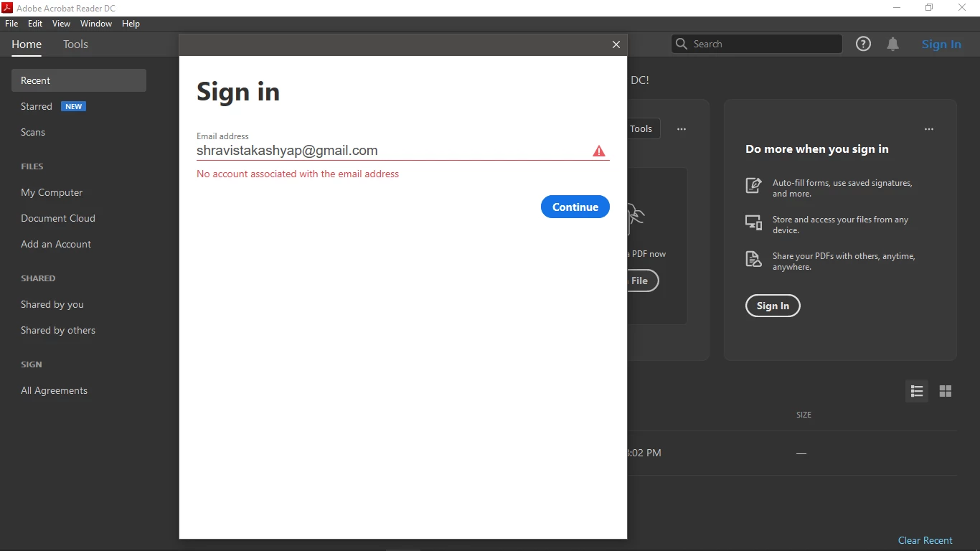Open Shared by you
The height and width of the screenshot is (551, 980).
coord(52,304)
